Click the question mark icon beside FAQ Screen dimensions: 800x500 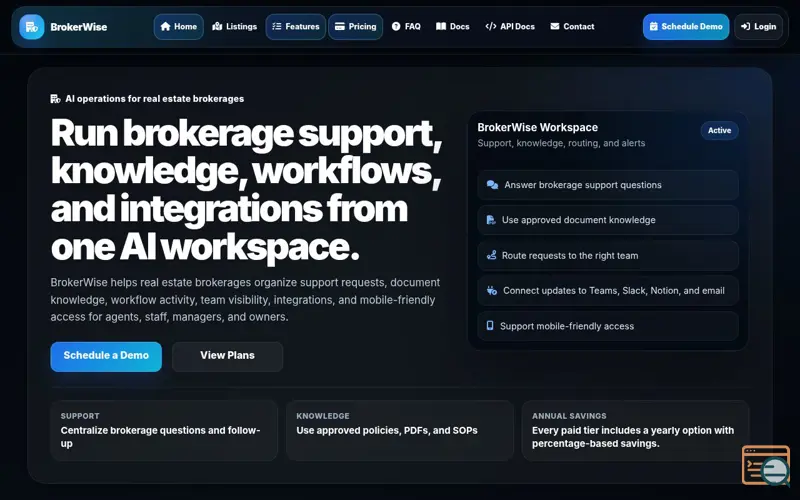pos(396,27)
